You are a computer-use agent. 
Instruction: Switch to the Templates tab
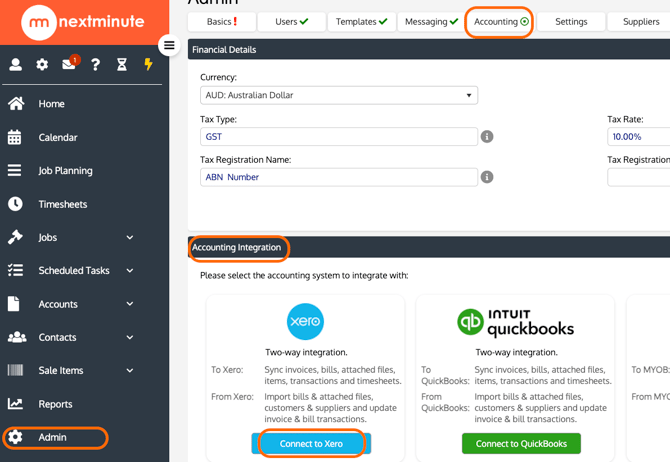[361, 21]
